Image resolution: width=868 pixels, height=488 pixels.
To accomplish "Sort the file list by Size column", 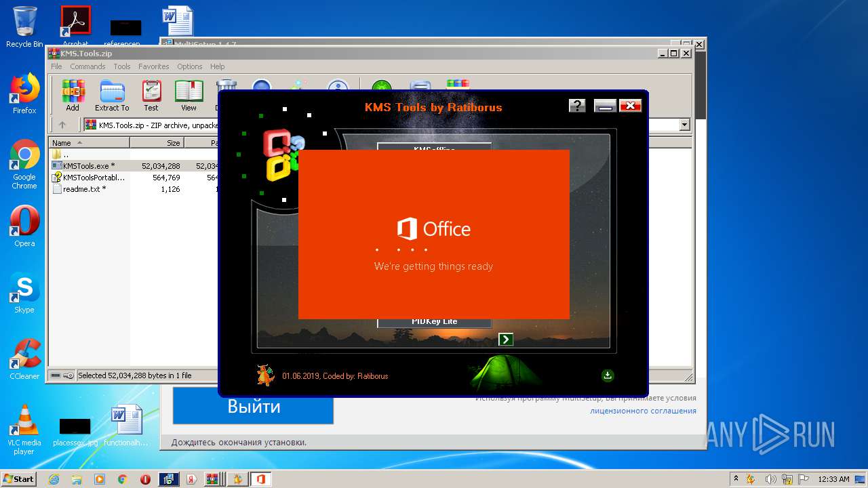I will click(157, 143).
